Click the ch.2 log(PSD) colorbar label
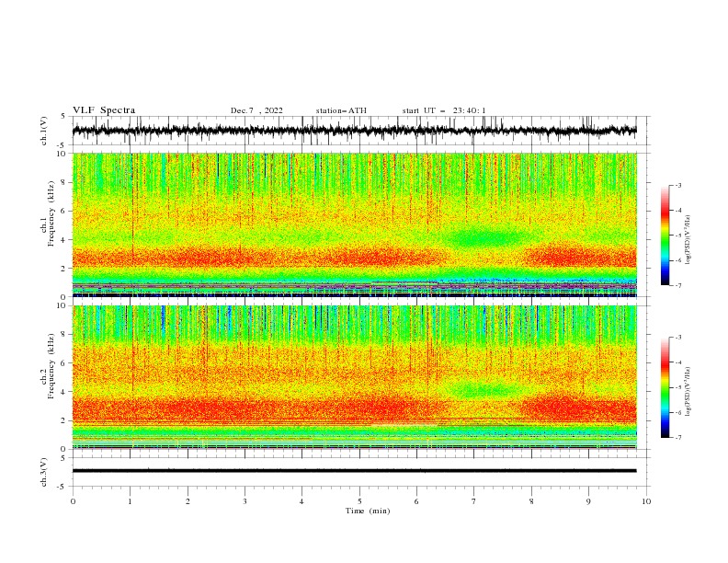The image size is (728, 563). [x=688, y=392]
